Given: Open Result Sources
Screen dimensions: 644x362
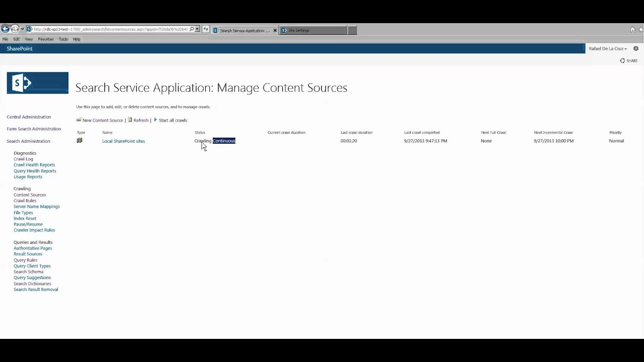Looking at the screenshot, I should pyautogui.click(x=28, y=254).
